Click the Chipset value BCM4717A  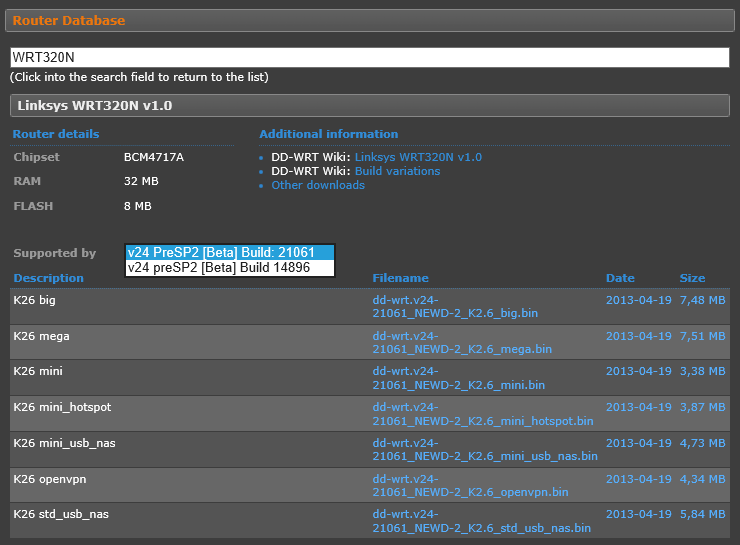[154, 157]
